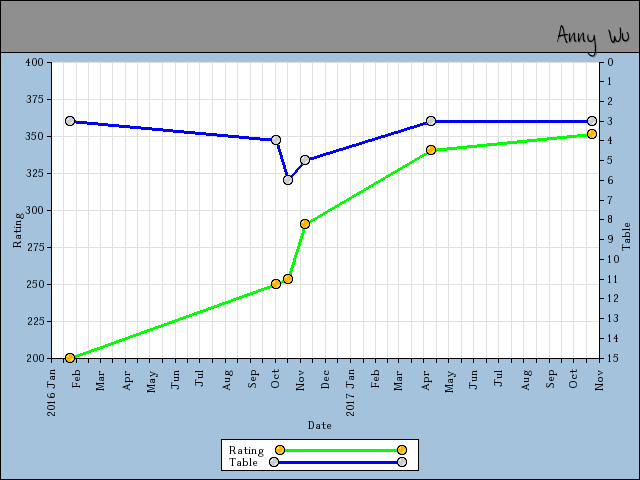The image size is (640, 480).
Task: Click the Rating legend label
Action: click(246, 450)
